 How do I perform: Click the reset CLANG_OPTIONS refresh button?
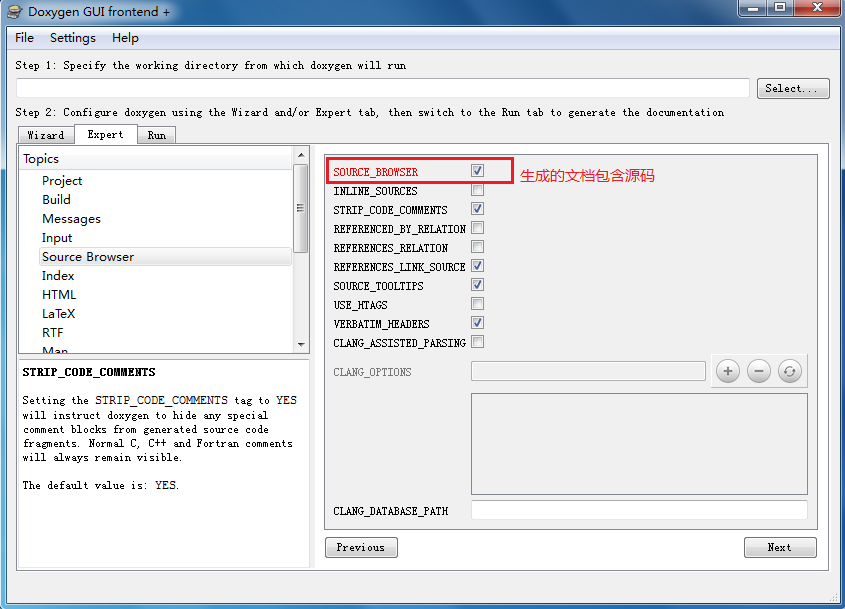click(789, 371)
